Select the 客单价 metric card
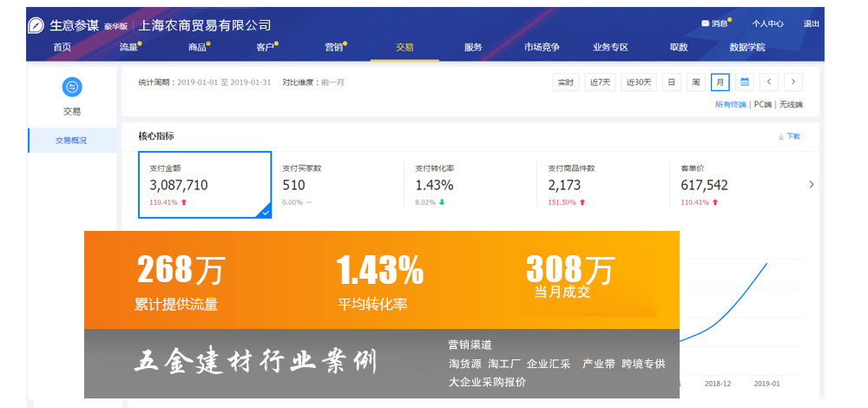 (x=733, y=184)
